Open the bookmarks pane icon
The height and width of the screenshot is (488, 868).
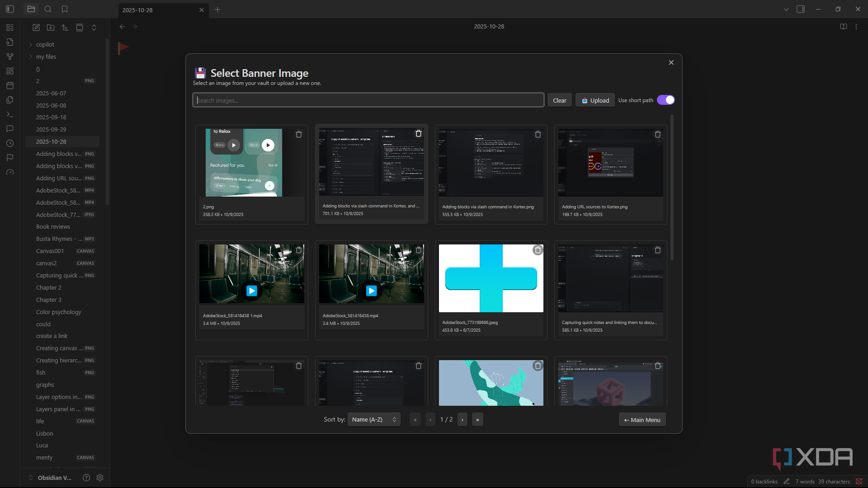[65, 9]
